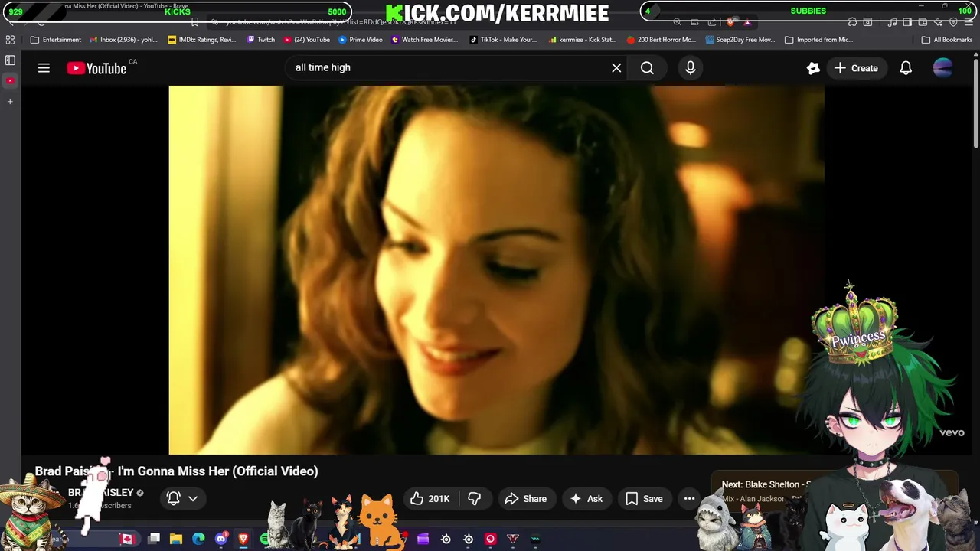The height and width of the screenshot is (551, 980).
Task: Open Soap2Day Free Movies bookmark
Action: tap(740, 40)
